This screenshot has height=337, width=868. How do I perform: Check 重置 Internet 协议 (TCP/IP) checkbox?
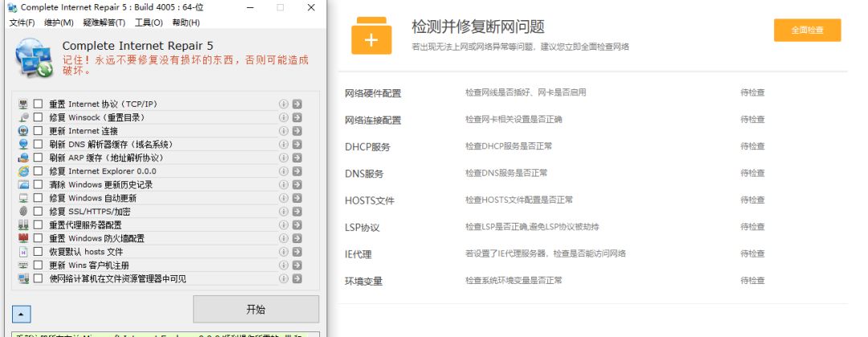(38, 105)
